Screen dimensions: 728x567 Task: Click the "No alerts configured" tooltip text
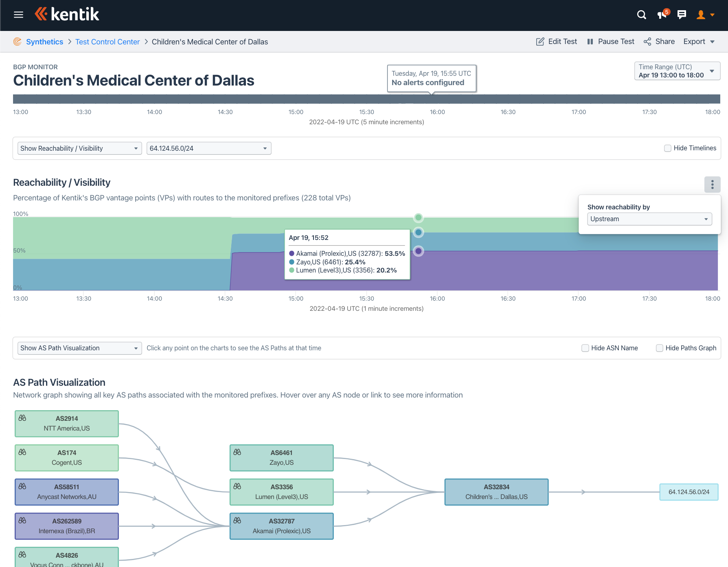[x=428, y=83]
